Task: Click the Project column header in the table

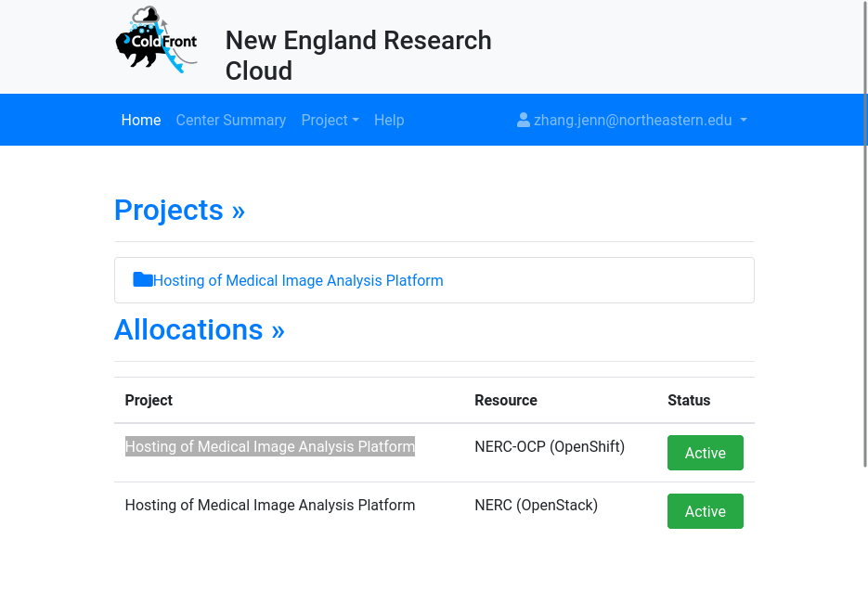Action: [x=149, y=400]
